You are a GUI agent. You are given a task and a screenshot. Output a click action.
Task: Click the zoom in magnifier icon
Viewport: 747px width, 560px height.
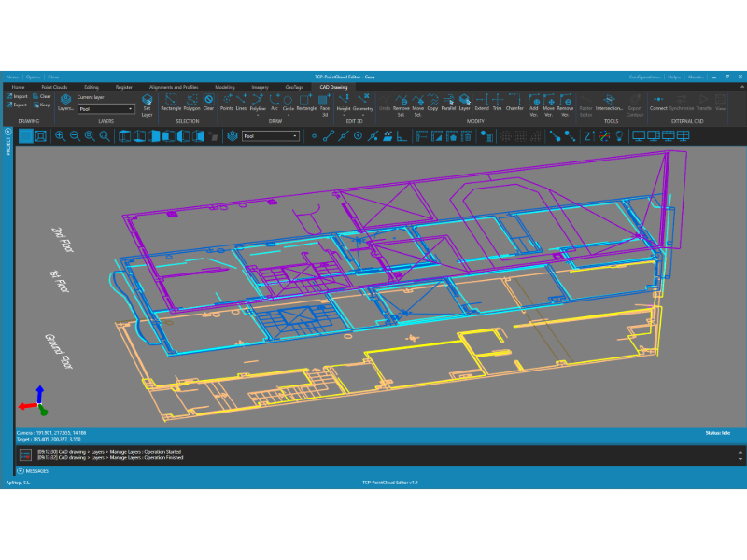tap(60, 136)
